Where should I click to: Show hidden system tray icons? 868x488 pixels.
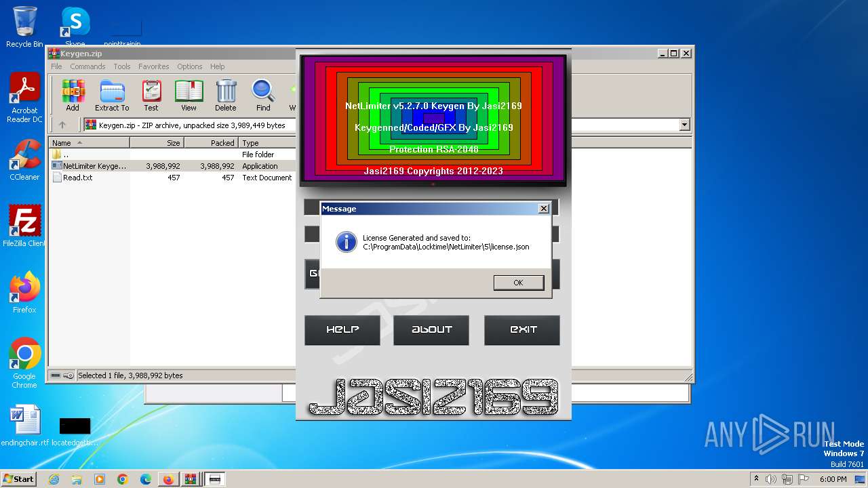pos(757,479)
